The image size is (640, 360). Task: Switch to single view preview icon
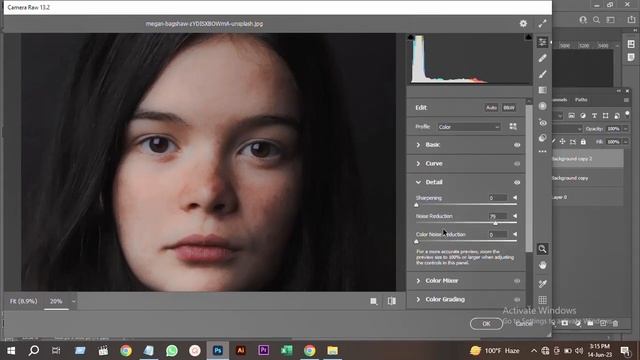pos(373,301)
